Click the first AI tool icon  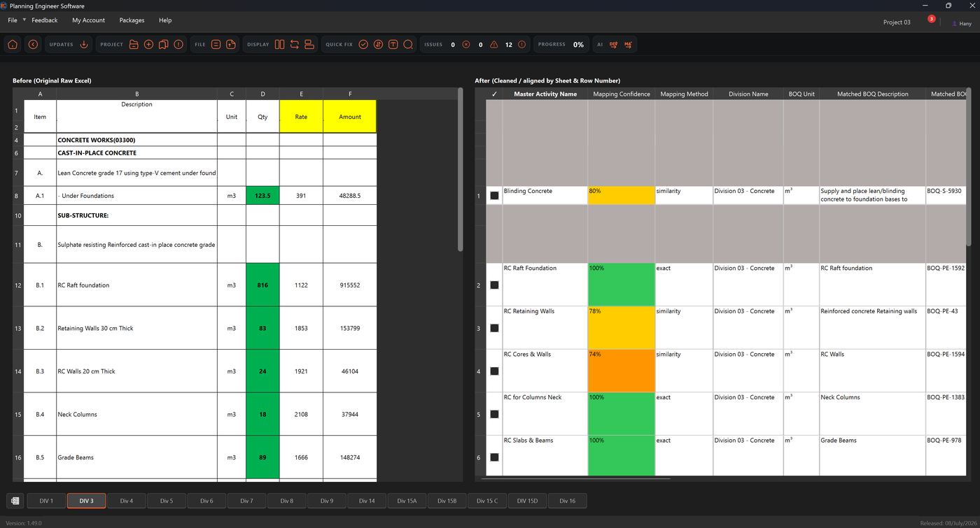[613, 44]
